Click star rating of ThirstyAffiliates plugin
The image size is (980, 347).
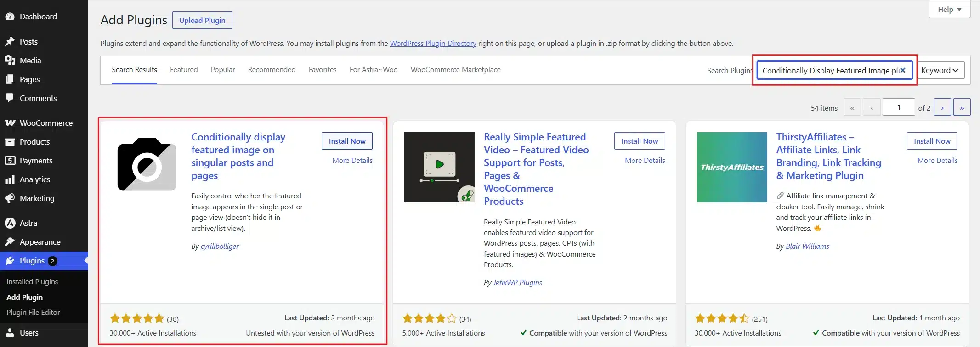[722, 319]
